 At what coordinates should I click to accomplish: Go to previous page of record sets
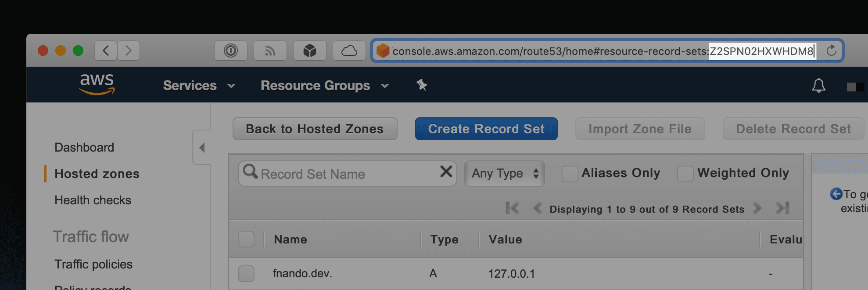pyautogui.click(x=538, y=208)
